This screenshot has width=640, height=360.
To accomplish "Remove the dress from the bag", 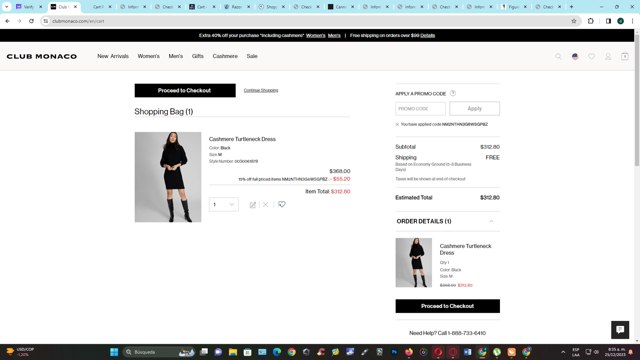I will [x=265, y=204].
